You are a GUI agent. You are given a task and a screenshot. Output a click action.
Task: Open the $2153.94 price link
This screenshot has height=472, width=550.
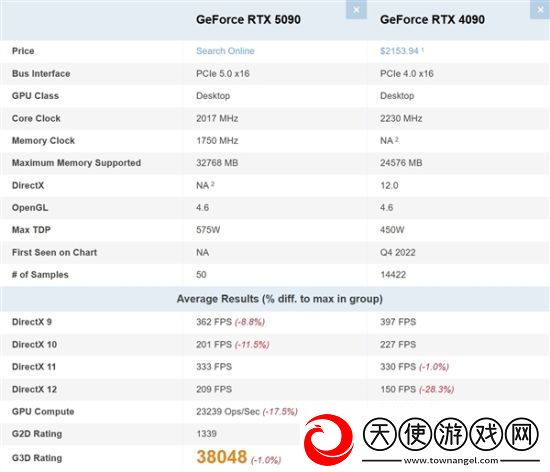(x=399, y=51)
